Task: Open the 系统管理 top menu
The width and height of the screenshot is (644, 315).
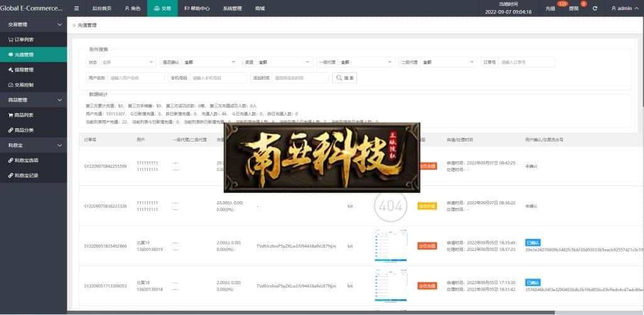Action: (x=233, y=8)
